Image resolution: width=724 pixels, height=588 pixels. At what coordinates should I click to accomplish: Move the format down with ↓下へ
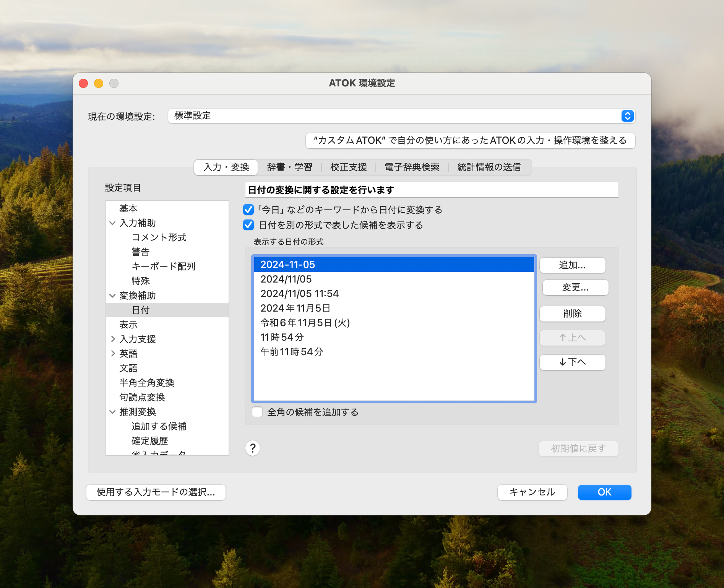coord(572,362)
